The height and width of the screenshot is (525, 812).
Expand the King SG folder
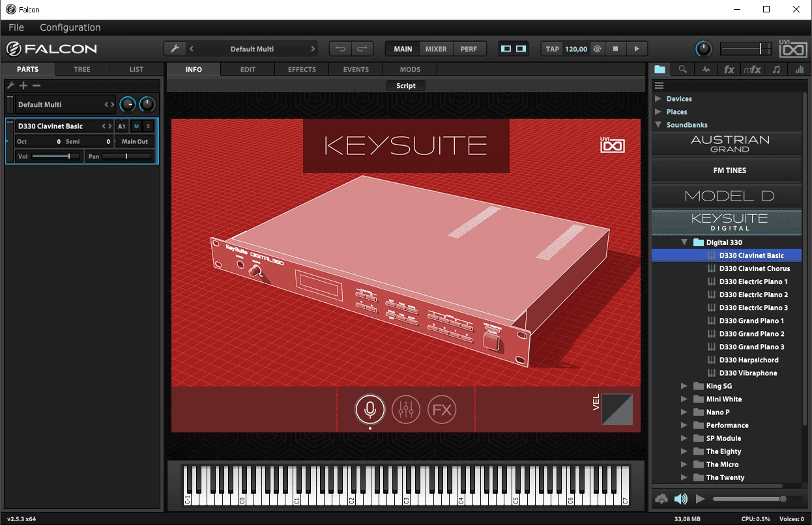(684, 386)
